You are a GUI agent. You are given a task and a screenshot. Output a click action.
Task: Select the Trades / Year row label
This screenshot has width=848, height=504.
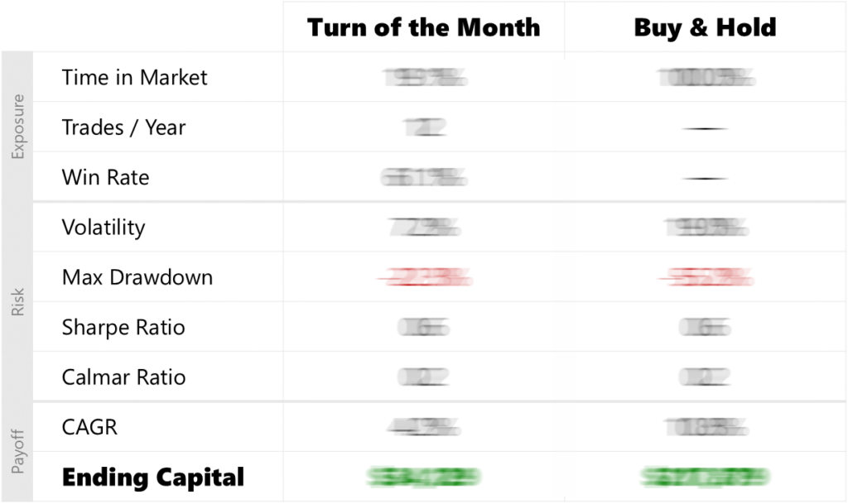(123, 127)
